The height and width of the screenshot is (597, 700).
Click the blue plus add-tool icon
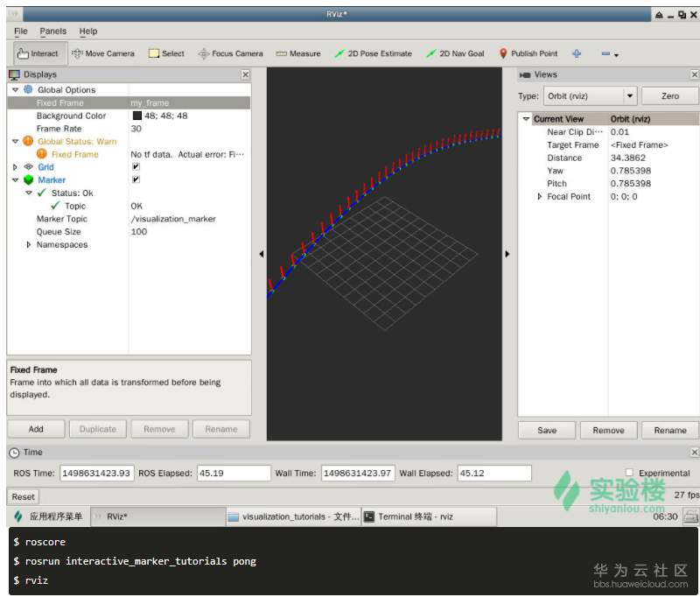tap(577, 53)
